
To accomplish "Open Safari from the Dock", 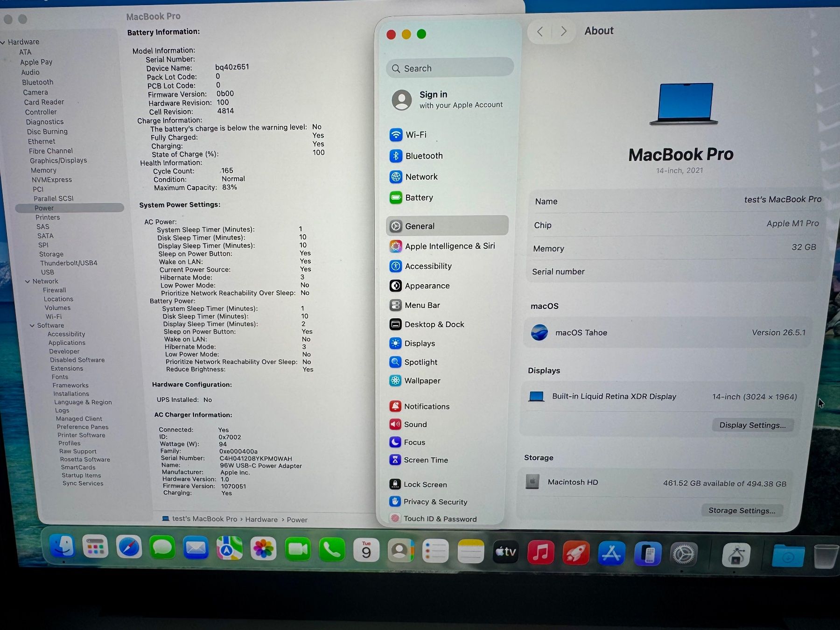I will pyautogui.click(x=129, y=547).
